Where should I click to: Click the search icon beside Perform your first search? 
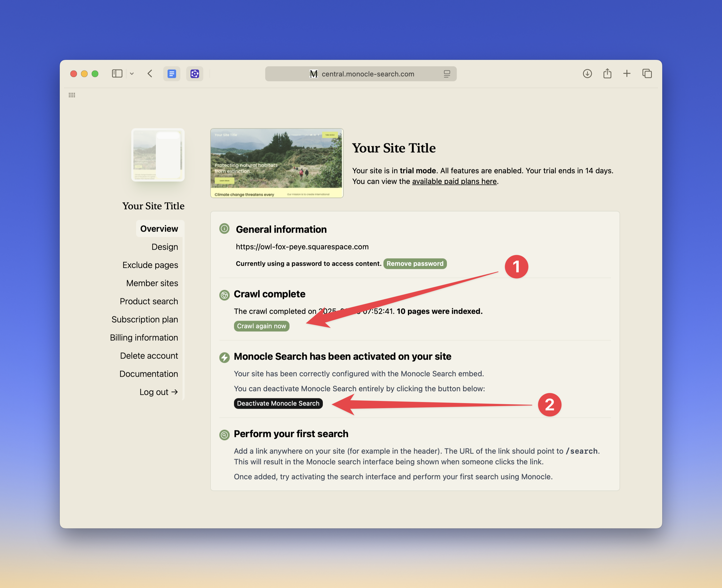coord(224,435)
